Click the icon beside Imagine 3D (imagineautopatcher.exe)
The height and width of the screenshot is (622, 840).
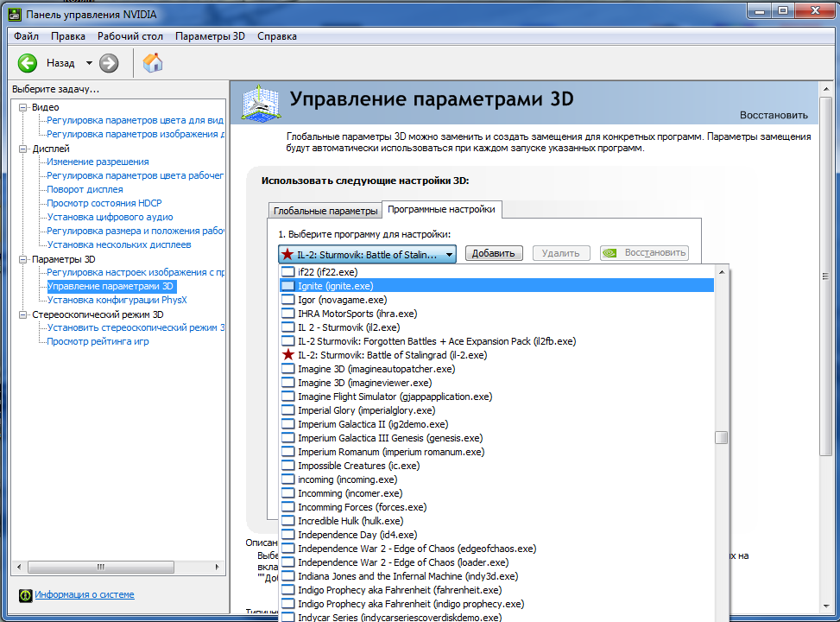(288, 369)
